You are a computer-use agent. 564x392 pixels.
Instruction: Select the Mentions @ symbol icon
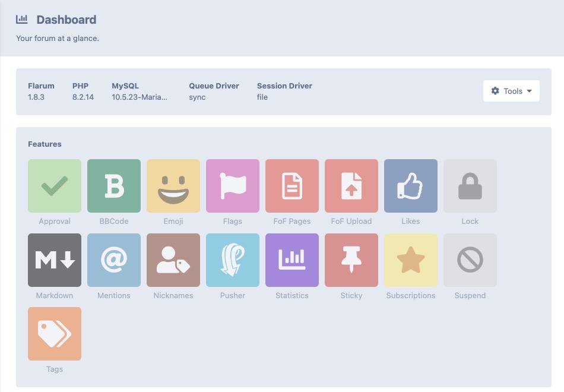[x=113, y=260]
